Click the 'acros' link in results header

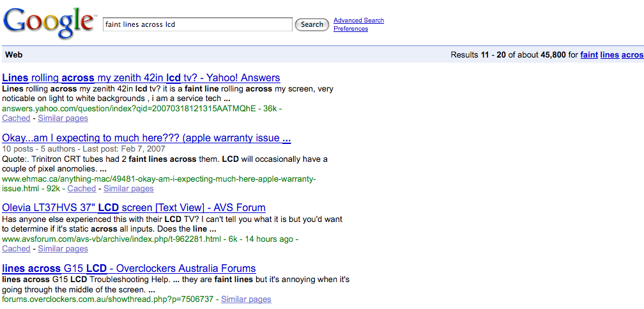point(632,55)
